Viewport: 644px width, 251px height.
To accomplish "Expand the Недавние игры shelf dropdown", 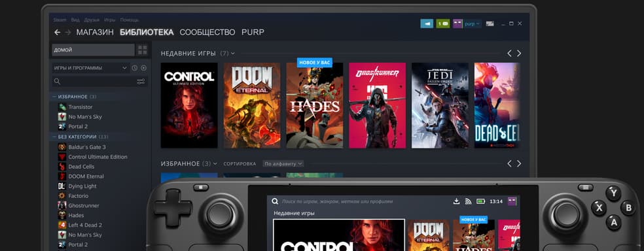I will [x=233, y=54].
